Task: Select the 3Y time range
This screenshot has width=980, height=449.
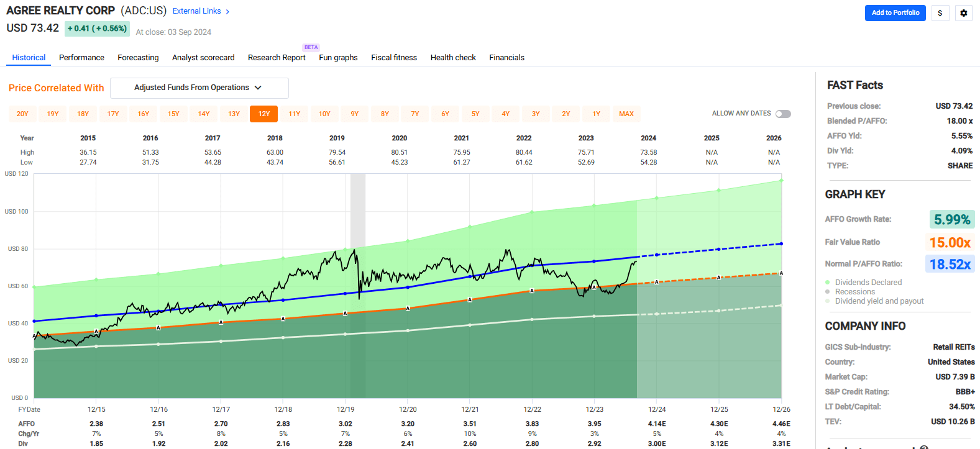Action: (x=536, y=114)
